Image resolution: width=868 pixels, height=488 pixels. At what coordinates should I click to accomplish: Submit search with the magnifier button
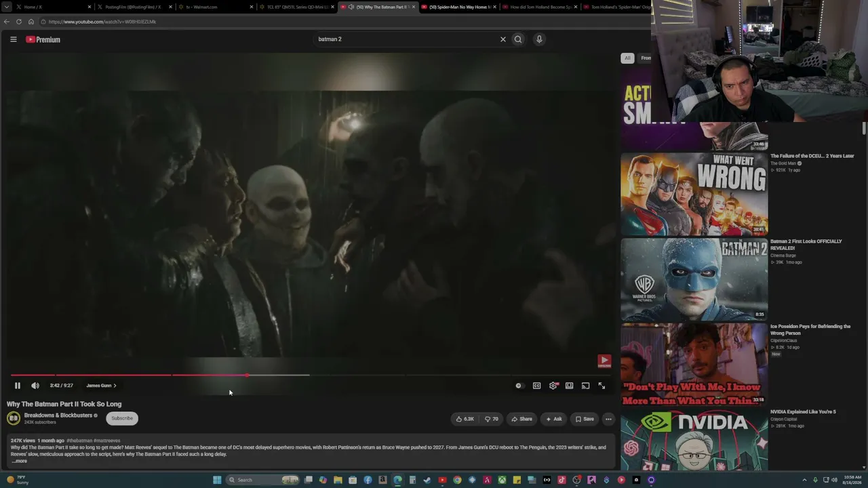(518, 39)
